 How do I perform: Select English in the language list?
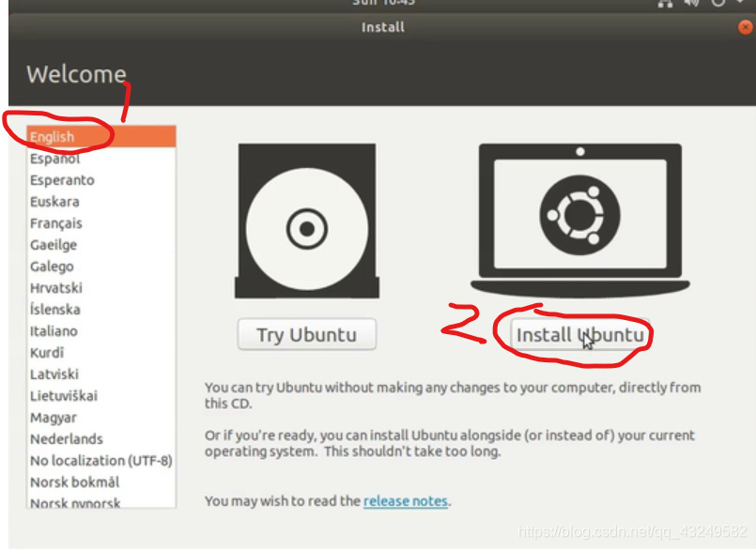pos(101,137)
